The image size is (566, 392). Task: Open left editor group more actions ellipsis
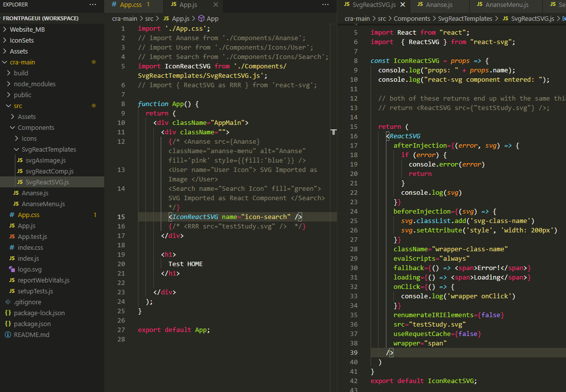(325, 4)
